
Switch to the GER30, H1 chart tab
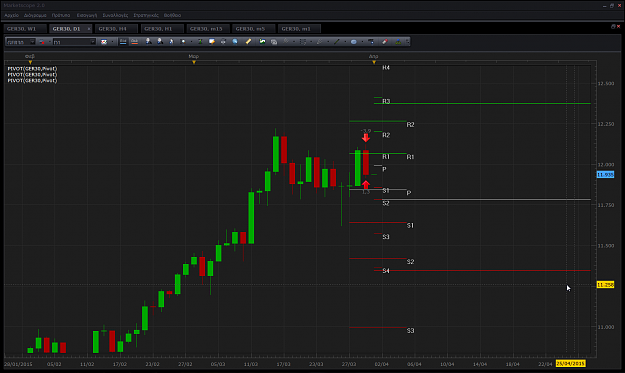(162, 29)
